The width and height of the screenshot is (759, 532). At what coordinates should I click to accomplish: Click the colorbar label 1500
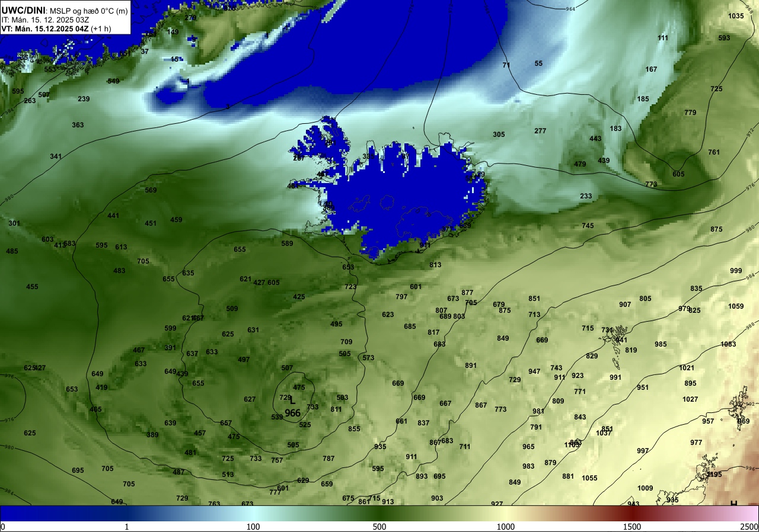point(632,527)
